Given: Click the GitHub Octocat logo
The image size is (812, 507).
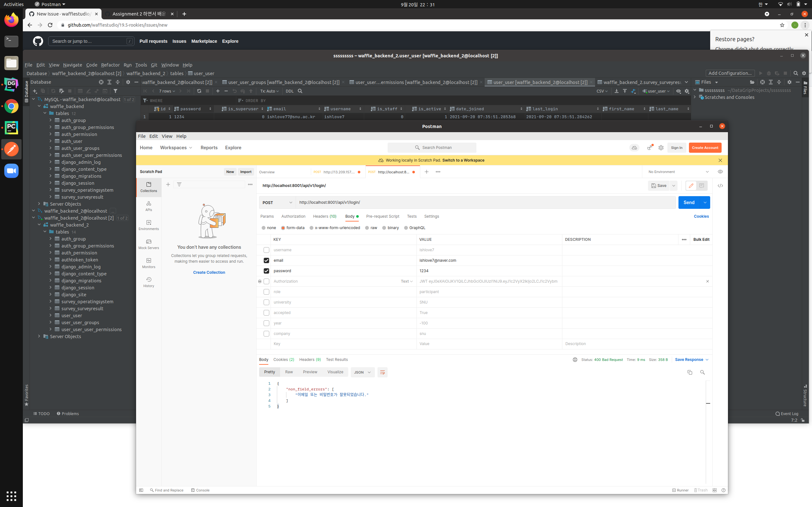Looking at the screenshot, I should pos(37,41).
